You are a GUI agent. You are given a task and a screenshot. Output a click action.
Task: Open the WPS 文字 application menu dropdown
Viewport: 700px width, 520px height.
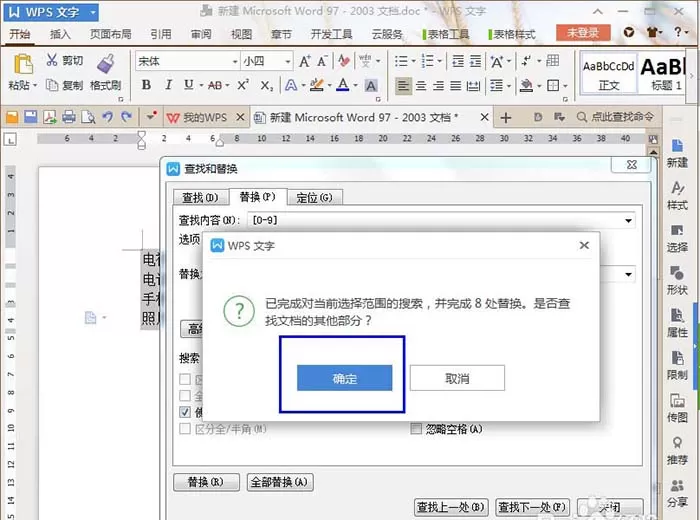tap(93, 12)
